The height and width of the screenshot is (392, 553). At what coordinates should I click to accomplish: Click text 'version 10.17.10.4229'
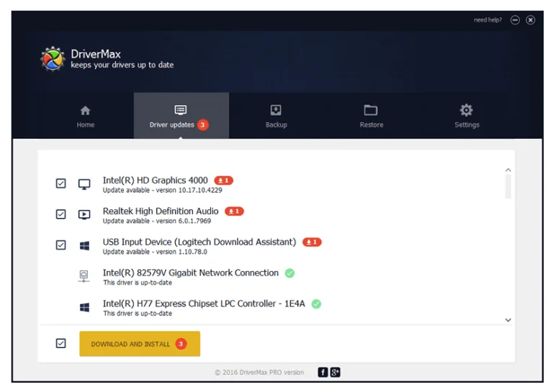coord(189,190)
